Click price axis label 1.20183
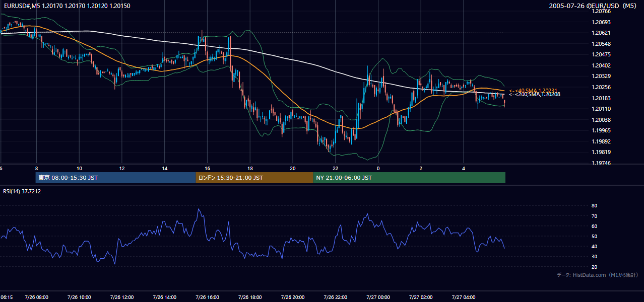The height and width of the screenshot is (302, 644). point(601,99)
